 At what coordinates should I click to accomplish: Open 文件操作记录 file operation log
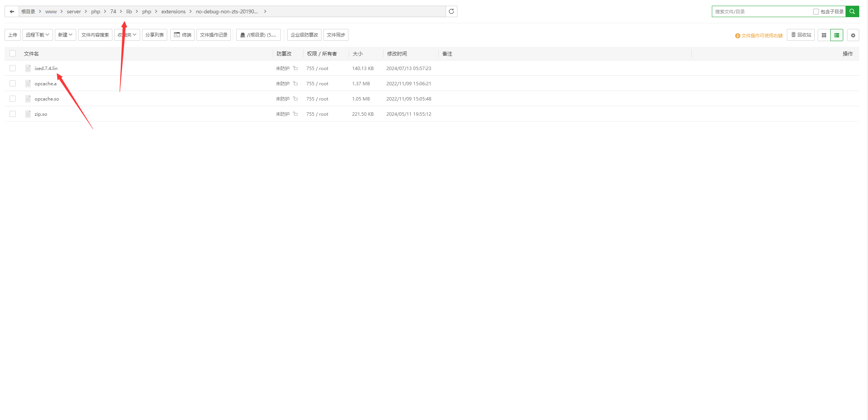click(x=214, y=35)
